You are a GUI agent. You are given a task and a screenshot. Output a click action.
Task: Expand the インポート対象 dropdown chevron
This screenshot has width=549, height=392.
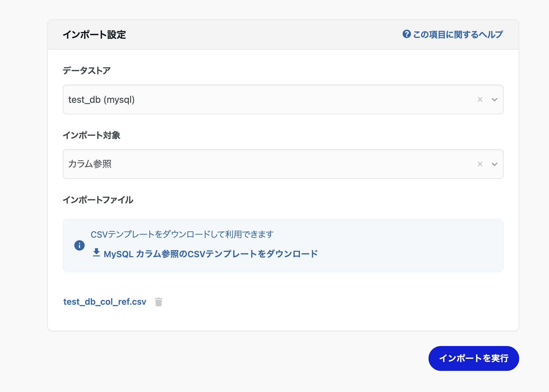pos(495,164)
